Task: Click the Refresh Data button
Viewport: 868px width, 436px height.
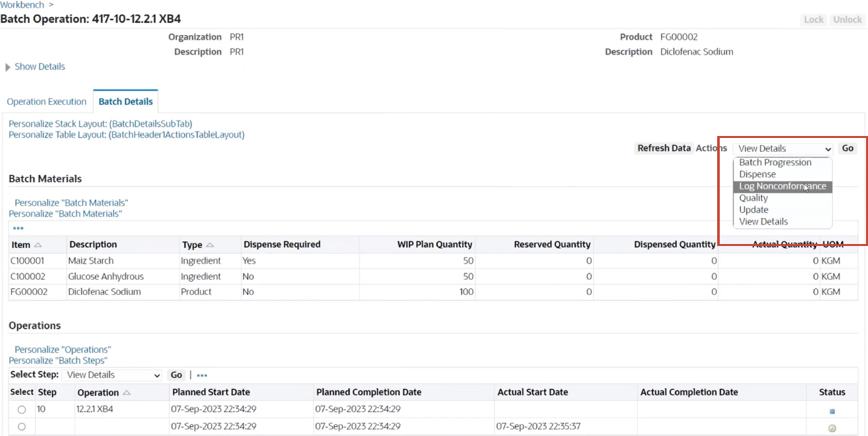Action: pos(664,148)
